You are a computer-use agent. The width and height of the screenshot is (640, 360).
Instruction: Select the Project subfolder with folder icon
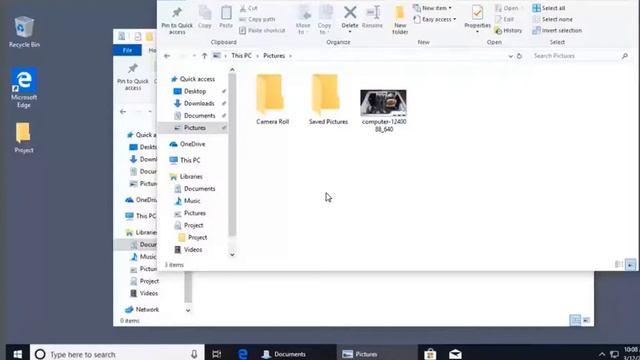pos(193,238)
